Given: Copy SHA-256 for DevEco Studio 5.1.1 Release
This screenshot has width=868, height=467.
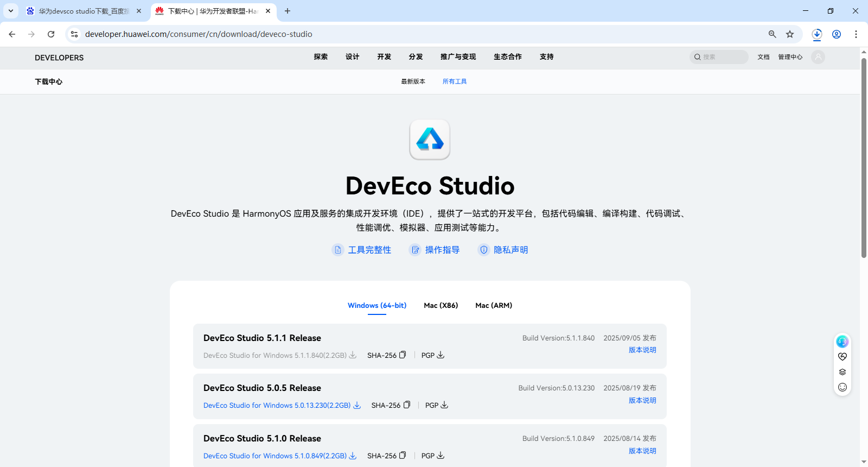Looking at the screenshot, I should point(403,355).
